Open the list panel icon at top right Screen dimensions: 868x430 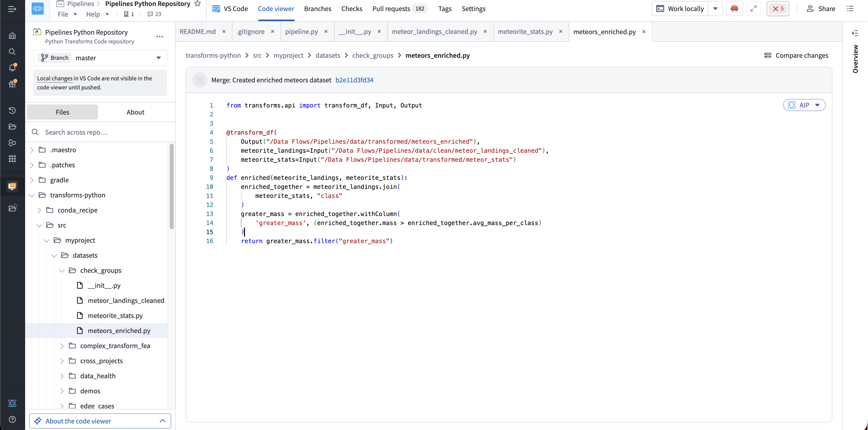pos(850,9)
